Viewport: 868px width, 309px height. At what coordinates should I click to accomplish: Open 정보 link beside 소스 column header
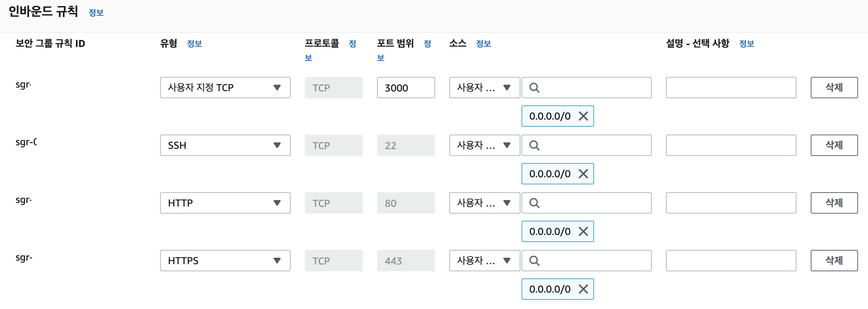coord(483,44)
